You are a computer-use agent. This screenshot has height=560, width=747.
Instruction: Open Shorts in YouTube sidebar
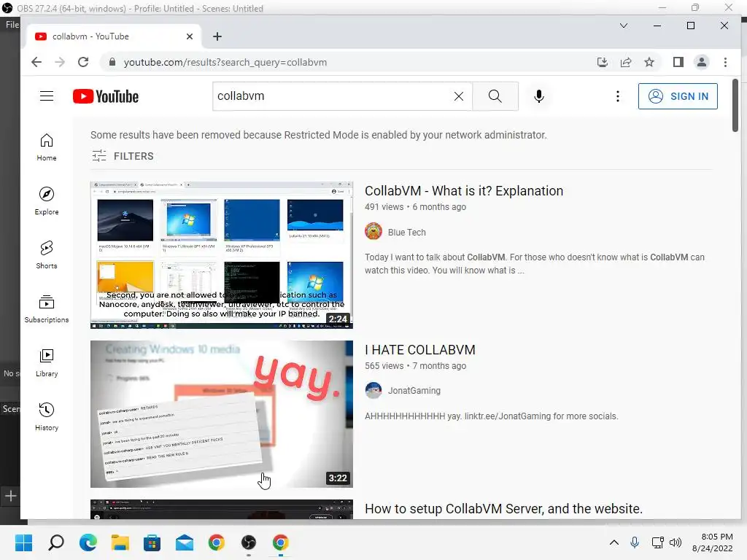tap(47, 254)
